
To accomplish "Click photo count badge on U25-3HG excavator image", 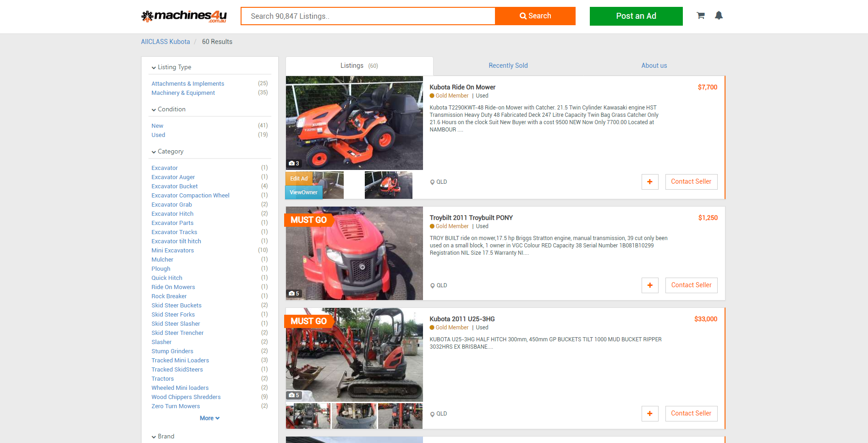I will [x=294, y=395].
